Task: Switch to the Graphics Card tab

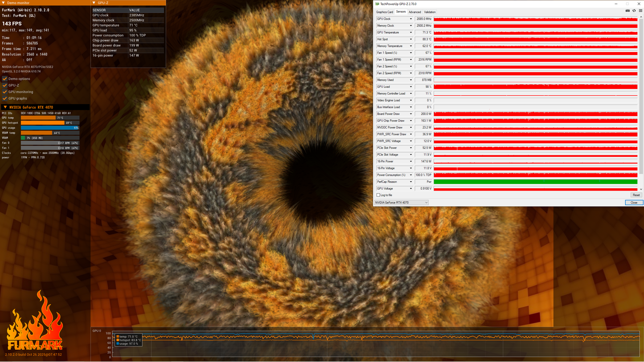Action: (x=385, y=12)
